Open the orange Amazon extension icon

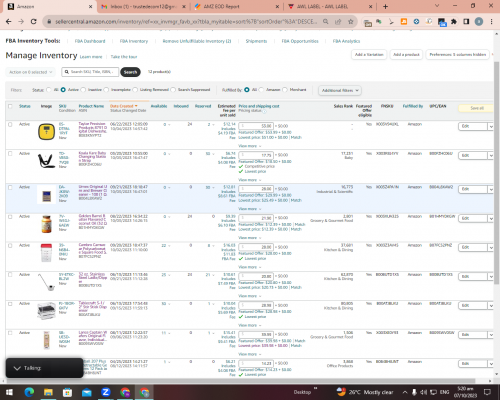pos(404,22)
